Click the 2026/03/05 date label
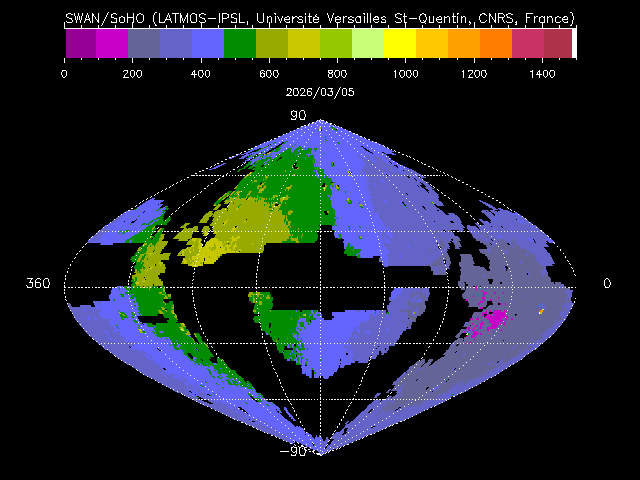Screen dimensions: 640x480 point(320,90)
